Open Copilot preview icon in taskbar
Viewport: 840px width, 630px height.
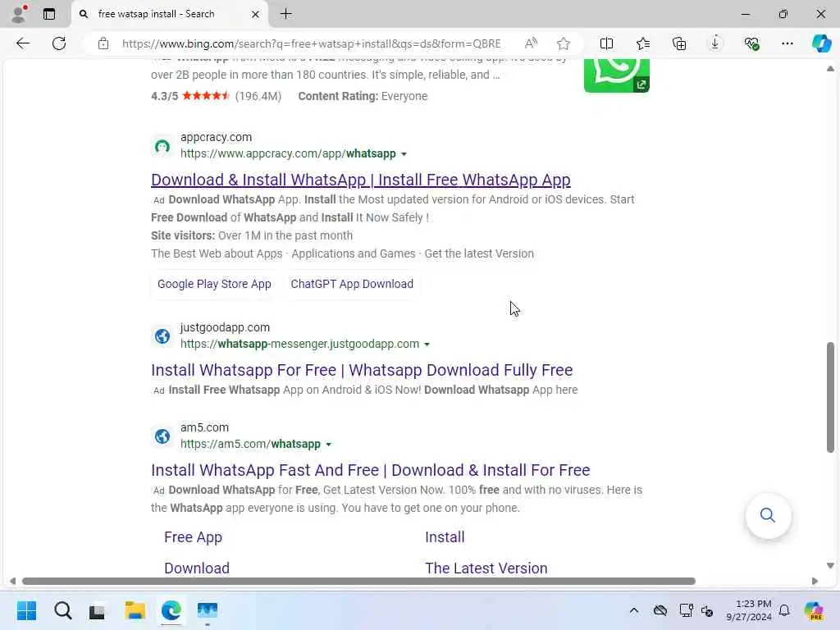[x=814, y=610]
